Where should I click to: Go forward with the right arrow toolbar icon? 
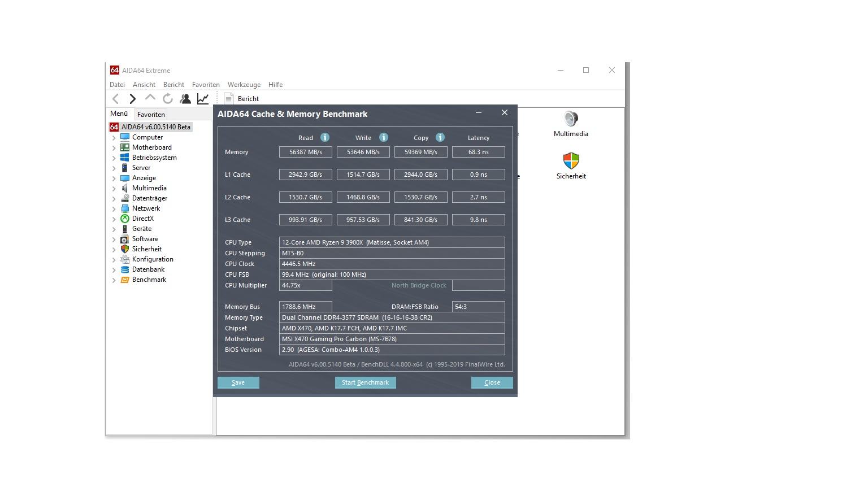(x=133, y=99)
